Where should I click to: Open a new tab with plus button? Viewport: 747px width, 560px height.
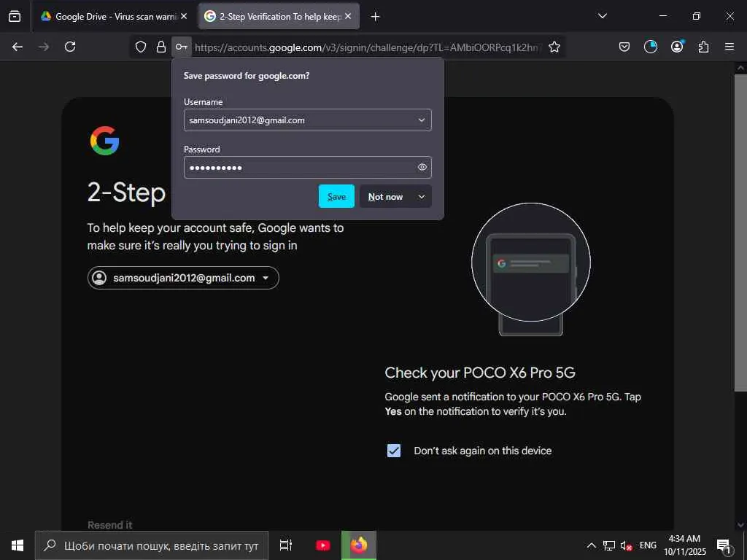tap(376, 17)
